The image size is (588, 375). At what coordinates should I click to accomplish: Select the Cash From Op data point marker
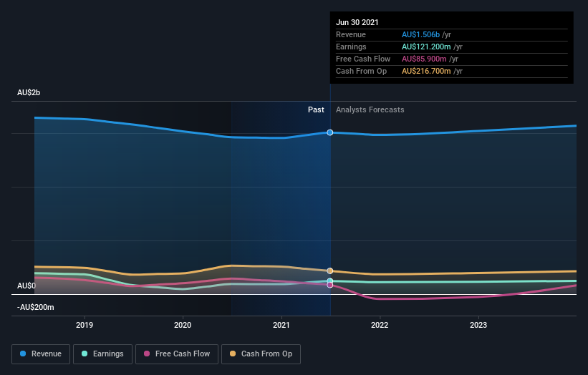point(330,271)
